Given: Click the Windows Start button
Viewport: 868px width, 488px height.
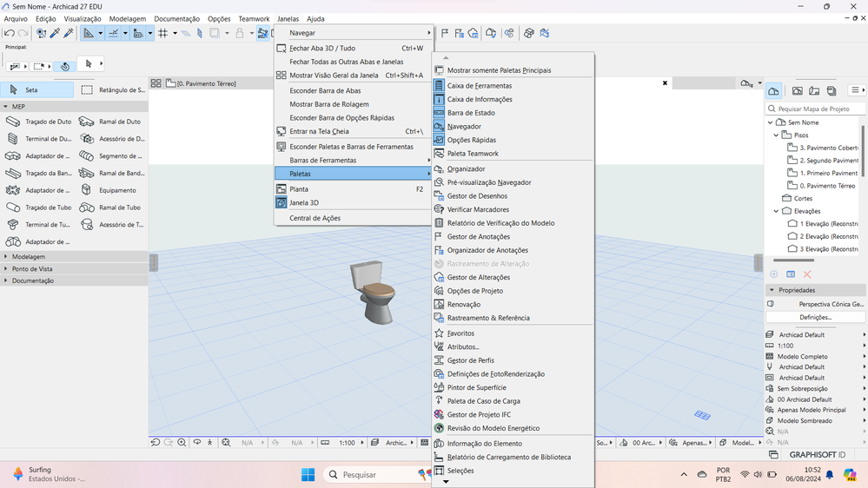Looking at the screenshot, I should coord(308,475).
